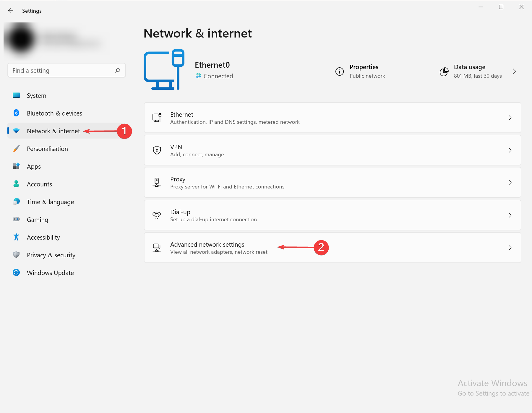Screen dimensions: 532x413
Task: Expand the VPN row chevron
Action: [510, 150]
